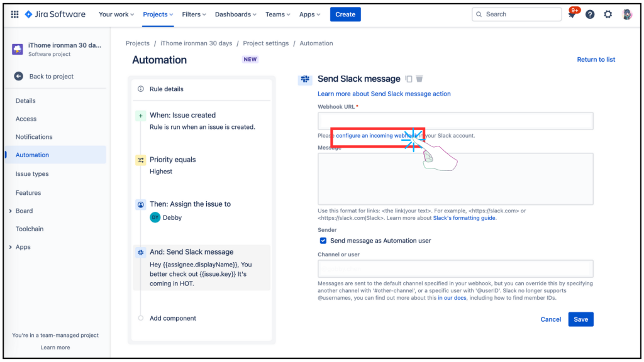The height and width of the screenshot is (362, 644).
Task: Click the Slack icon beside And: Send Slack message
Action: [x=140, y=253]
